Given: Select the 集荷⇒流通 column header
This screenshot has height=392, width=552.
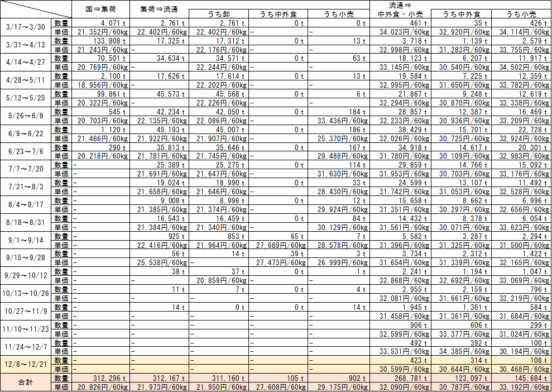Looking at the screenshot, I should pyautogui.click(x=158, y=9).
